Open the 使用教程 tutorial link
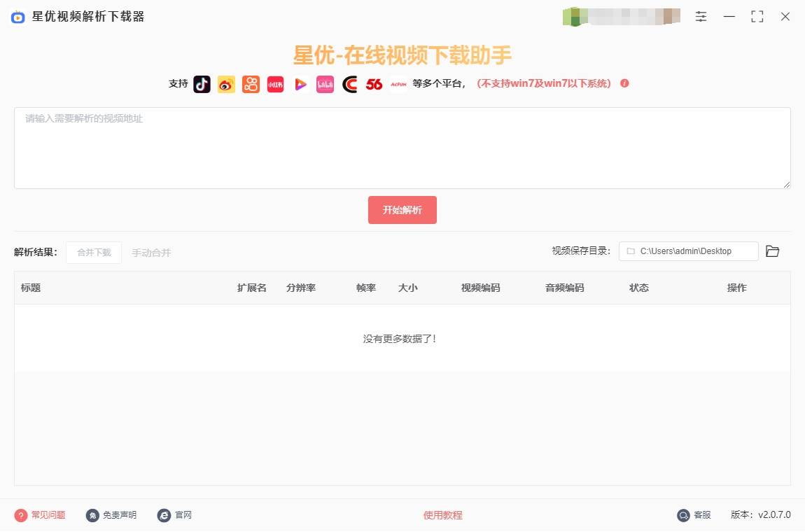The height and width of the screenshot is (532, 805). point(442,515)
